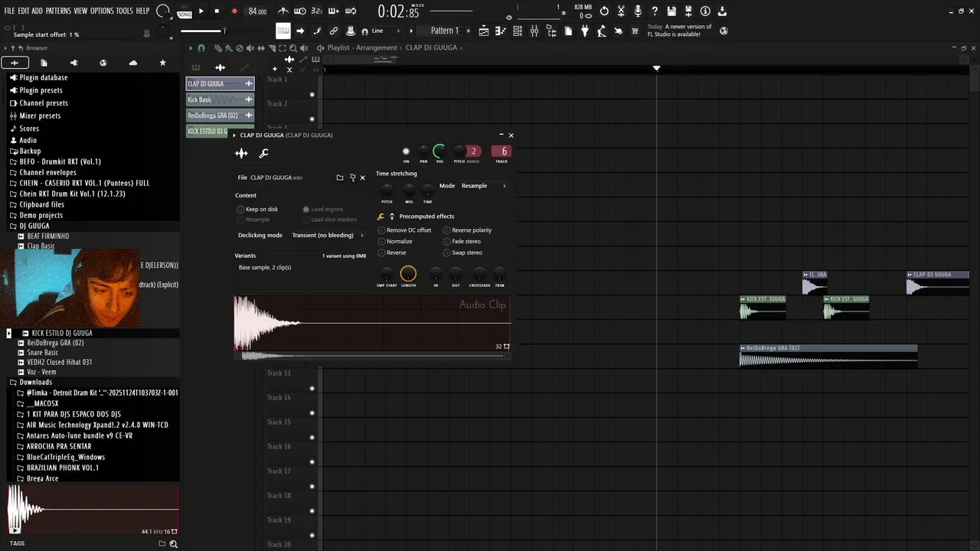
Task: Enable Fade stereo option
Action: point(462,241)
